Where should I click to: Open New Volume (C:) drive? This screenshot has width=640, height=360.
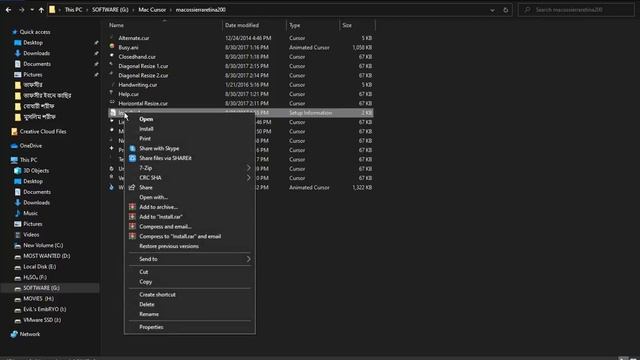pyautogui.click(x=43, y=245)
